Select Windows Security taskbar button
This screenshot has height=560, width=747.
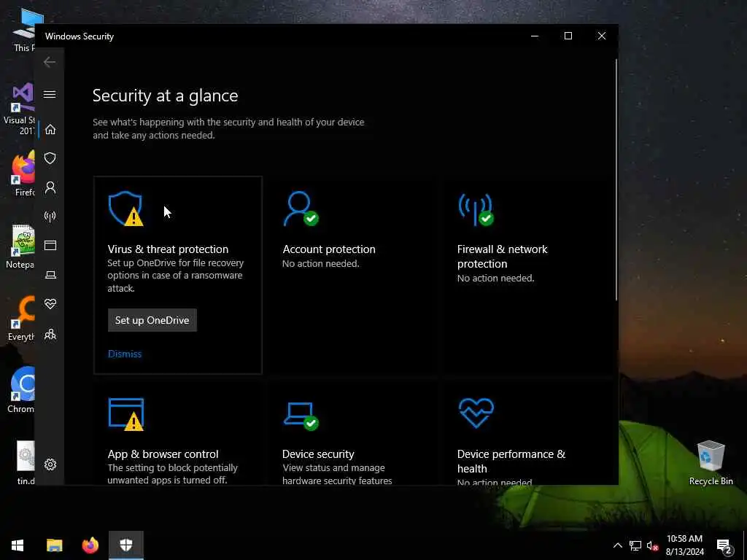[125, 545]
